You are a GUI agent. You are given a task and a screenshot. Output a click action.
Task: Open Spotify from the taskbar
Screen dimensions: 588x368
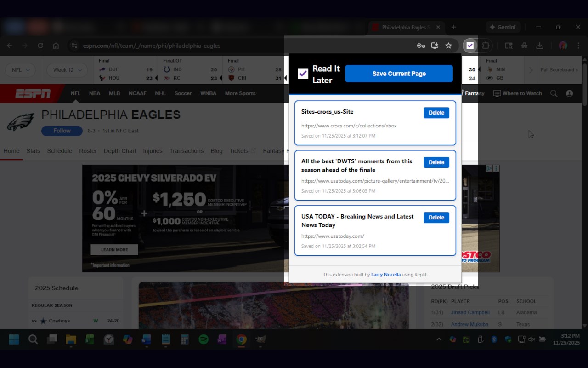point(204,339)
